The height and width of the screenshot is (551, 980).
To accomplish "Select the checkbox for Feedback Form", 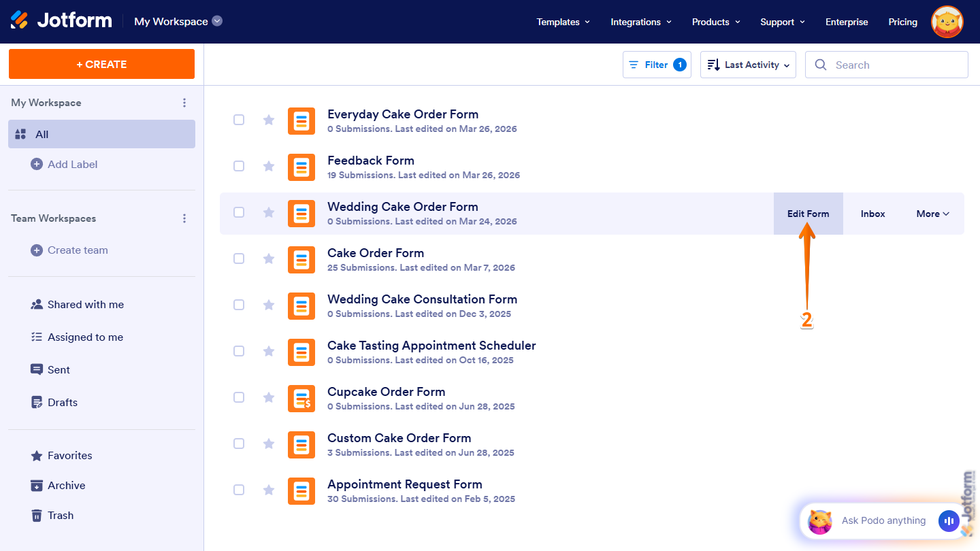I will (239, 166).
